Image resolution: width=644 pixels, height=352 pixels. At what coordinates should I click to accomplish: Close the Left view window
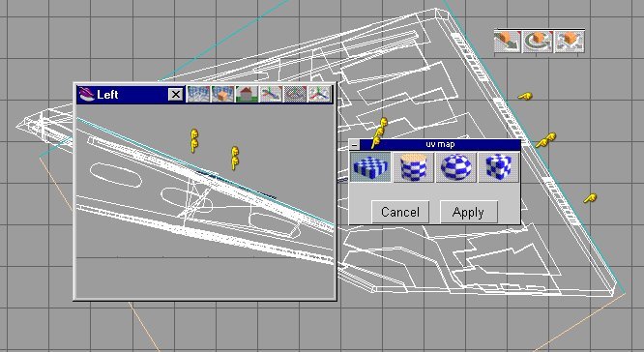tap(176, 95)
